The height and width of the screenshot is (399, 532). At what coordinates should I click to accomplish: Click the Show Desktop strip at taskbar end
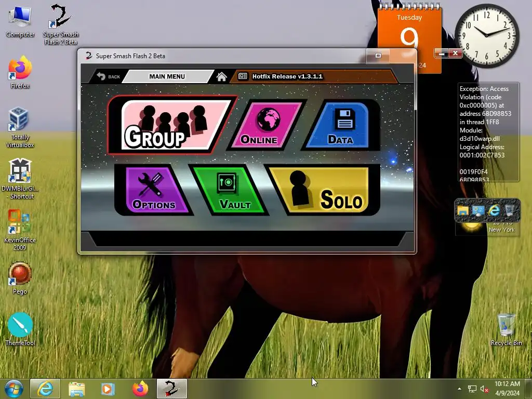[x=528, y=389]
